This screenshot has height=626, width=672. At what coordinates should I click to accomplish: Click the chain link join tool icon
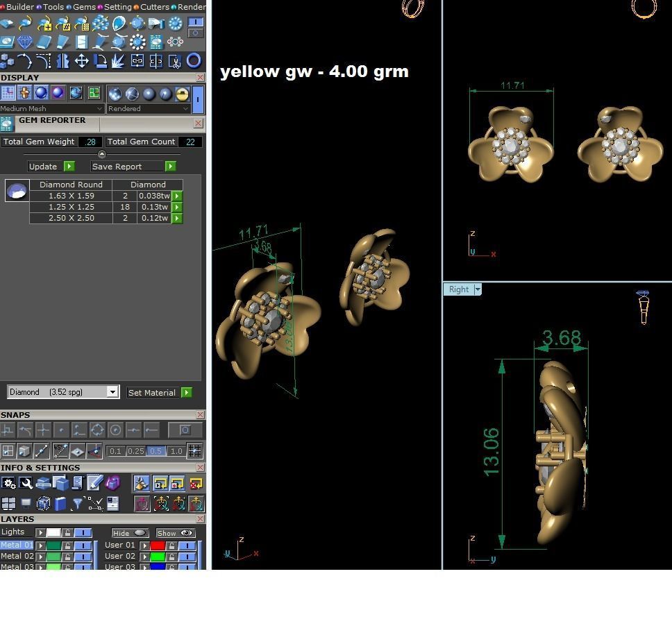[137, 61]
